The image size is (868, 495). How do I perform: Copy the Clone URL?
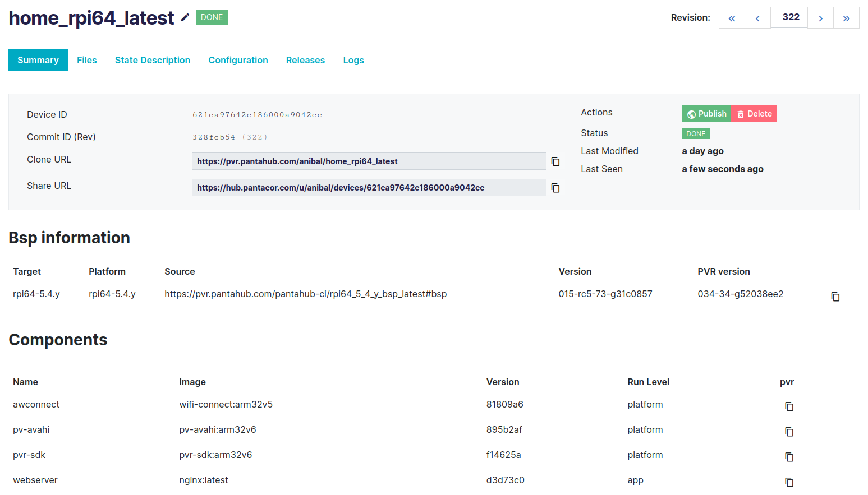coord(555,161)
